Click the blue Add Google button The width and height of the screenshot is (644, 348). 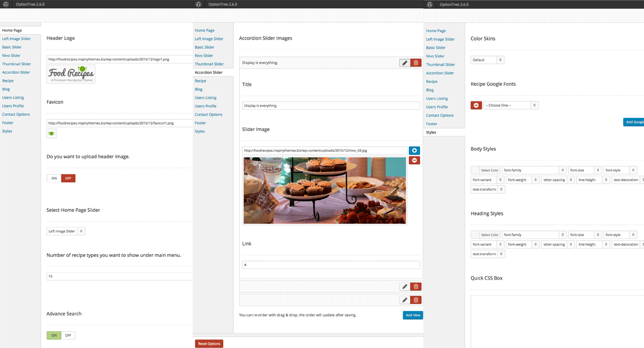point(634,122)
